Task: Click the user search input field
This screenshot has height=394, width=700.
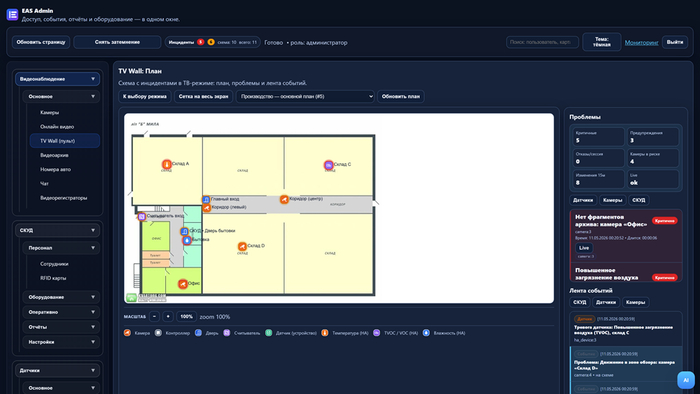Action: coord(542,42)
